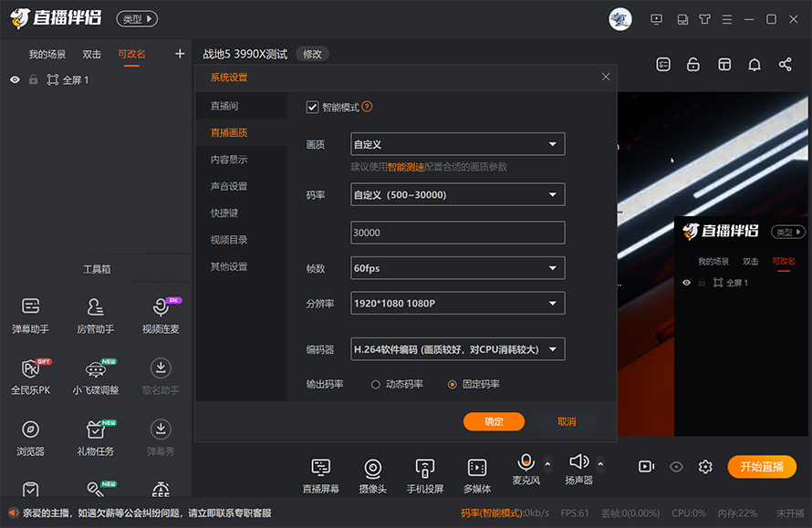Click the list panel icon in top toolbar
The height and width of the screenshot is (528, 812).
click(663, 64)
